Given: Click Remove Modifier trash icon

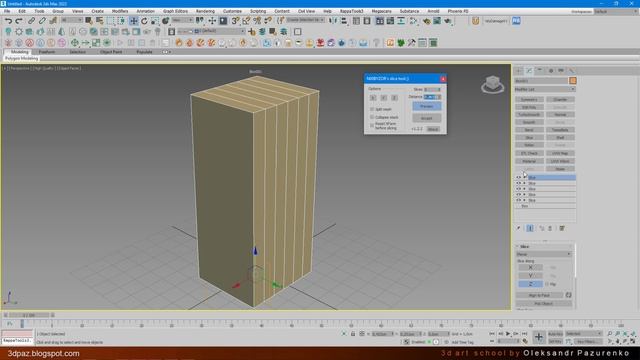Looking at the screenshot, I should (x=550, y=228).
